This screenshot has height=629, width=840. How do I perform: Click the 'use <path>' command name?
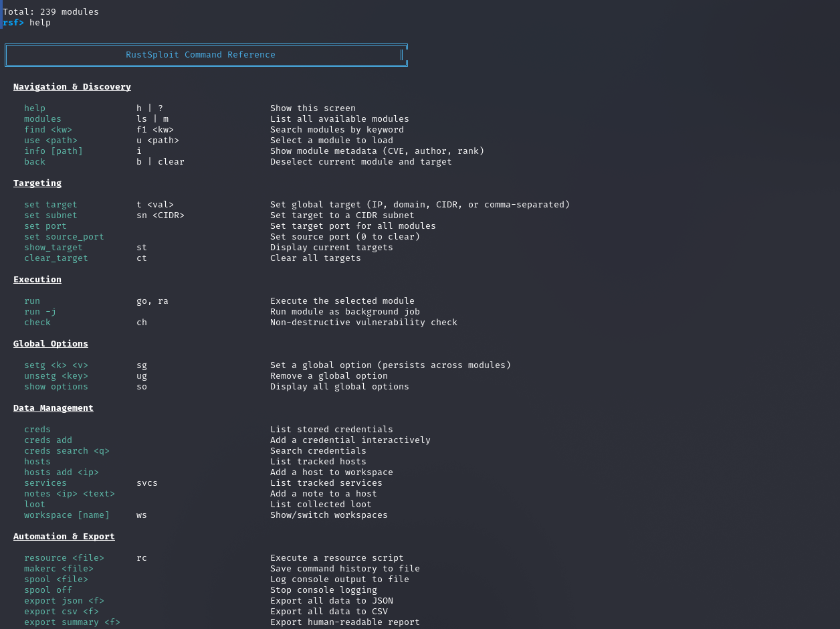pyautogui.click(x=51, y=141)
